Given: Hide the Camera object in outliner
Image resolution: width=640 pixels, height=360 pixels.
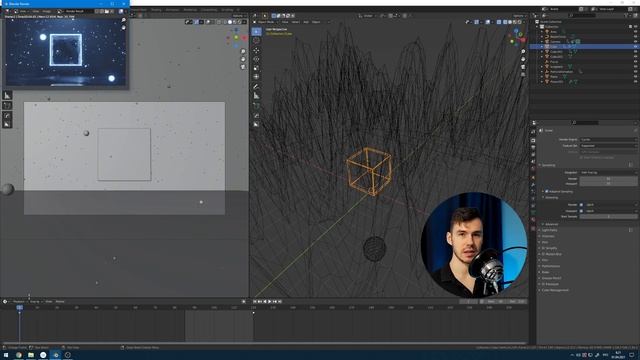Looking at the screenshot, I should point(635,42).
